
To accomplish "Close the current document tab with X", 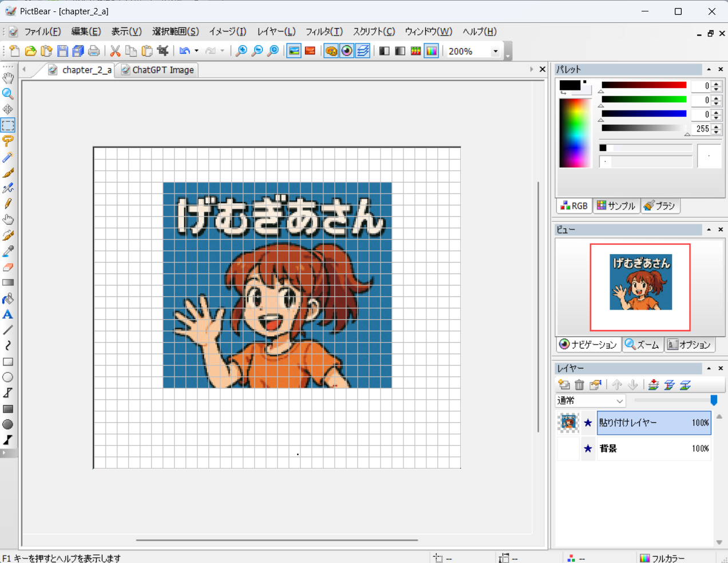I will 543,69.
